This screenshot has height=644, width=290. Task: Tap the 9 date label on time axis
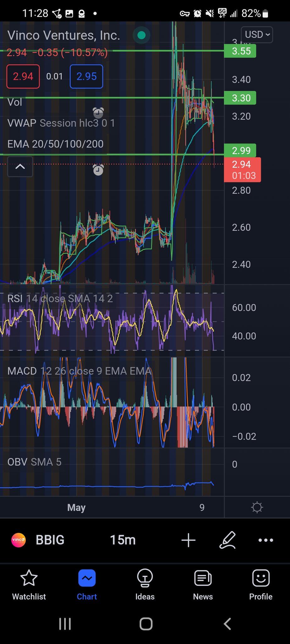click(x=202, y=507)
